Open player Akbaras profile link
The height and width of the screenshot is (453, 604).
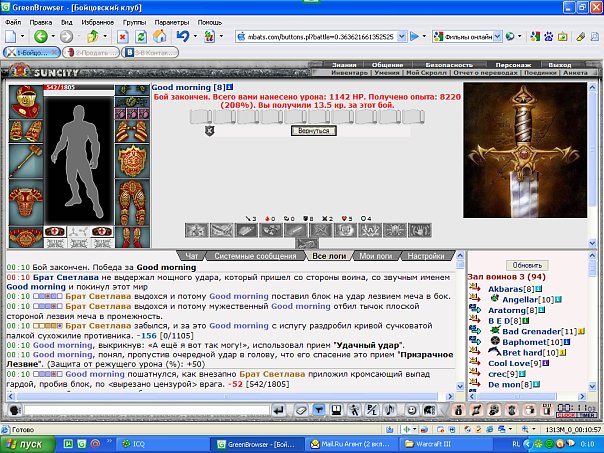(x=506, y=289)
